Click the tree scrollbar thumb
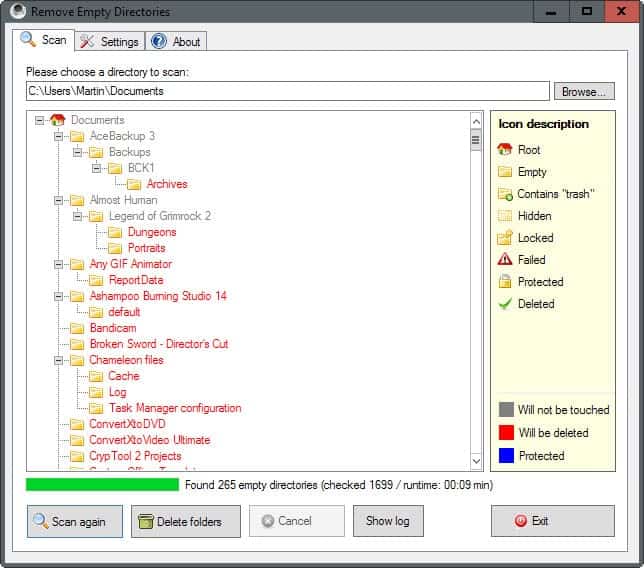 pyautogui.click(x=476, y=140)
